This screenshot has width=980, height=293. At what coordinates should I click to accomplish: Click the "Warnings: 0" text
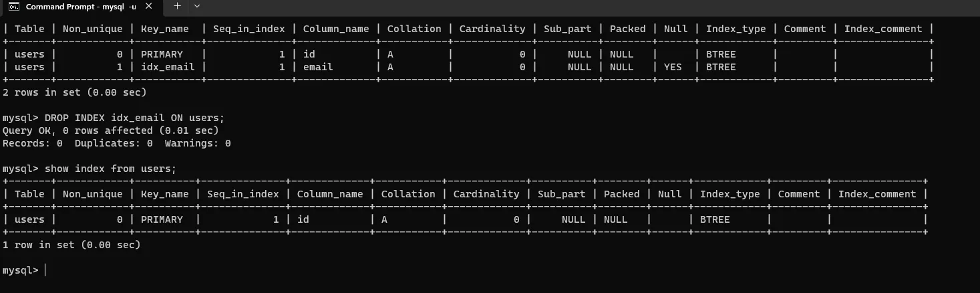[x=198, y=143]
